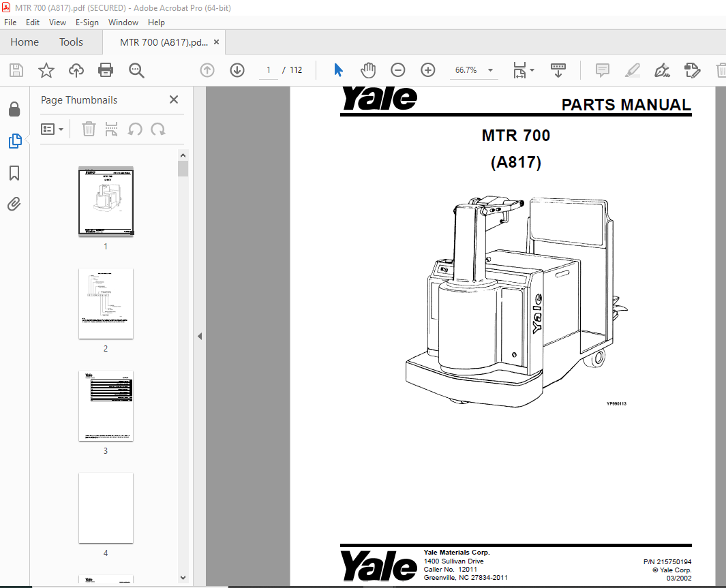This screenshot has width=726, height=588.
Task: Select page 3 thumbnail
Action: pos(106,405)
